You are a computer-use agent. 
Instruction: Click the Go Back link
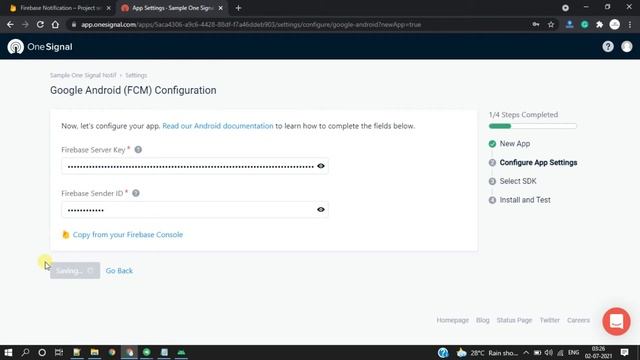coord(119,271)
